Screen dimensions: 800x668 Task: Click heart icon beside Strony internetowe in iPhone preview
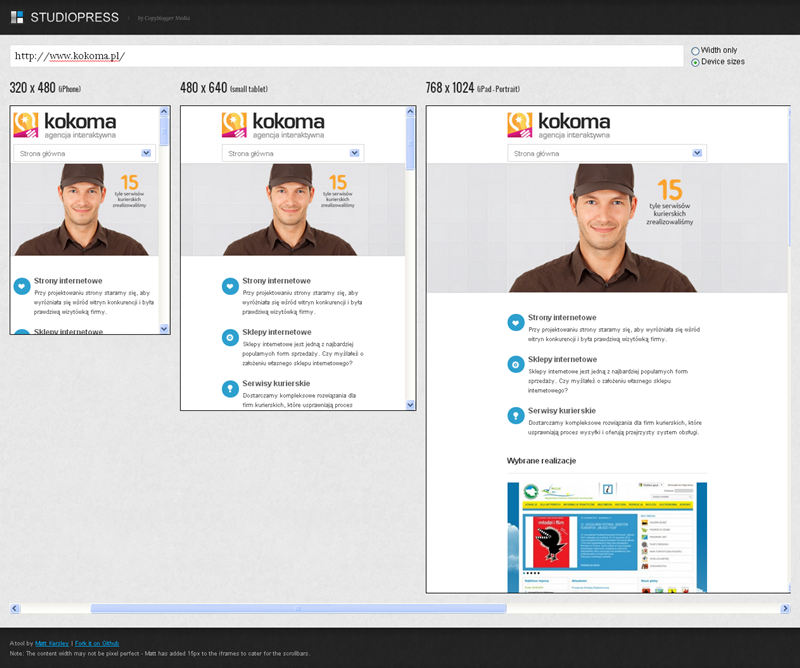(x=22, y=287)
